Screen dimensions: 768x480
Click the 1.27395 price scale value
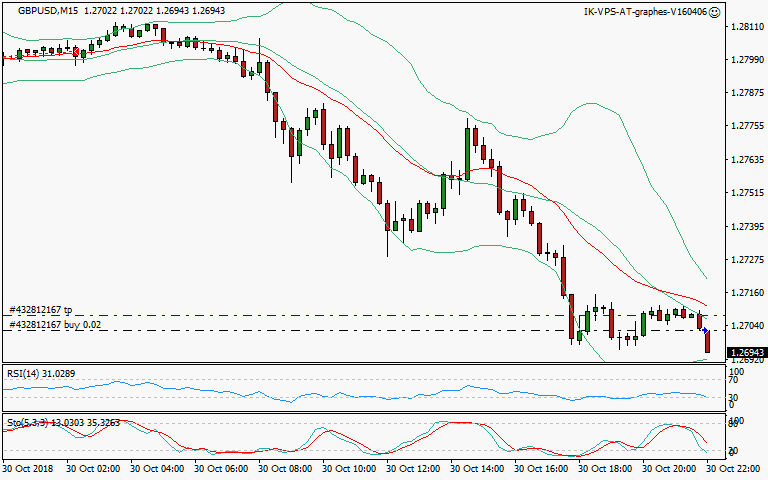(x=747, y=226)
